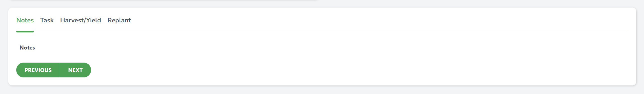
Task: Choose the tab labeled Replant
Action: [x=119, y=20]
